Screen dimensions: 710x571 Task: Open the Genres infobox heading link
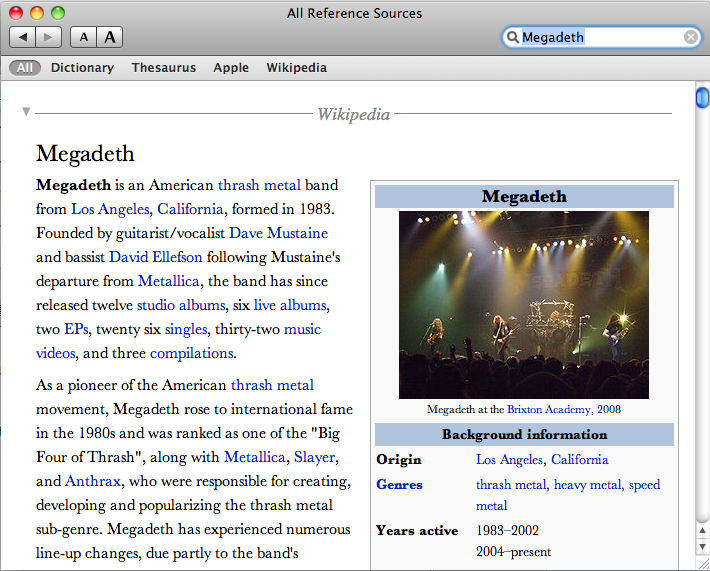coord(399,485)
